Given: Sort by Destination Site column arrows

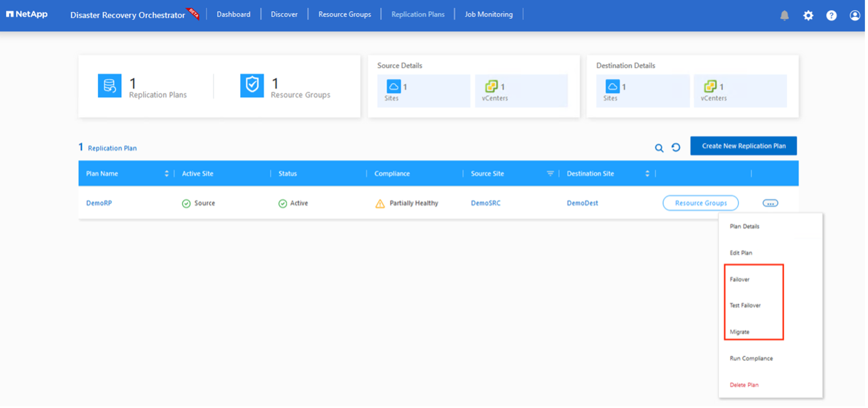Looking at the screenshot, I should 647,174.
